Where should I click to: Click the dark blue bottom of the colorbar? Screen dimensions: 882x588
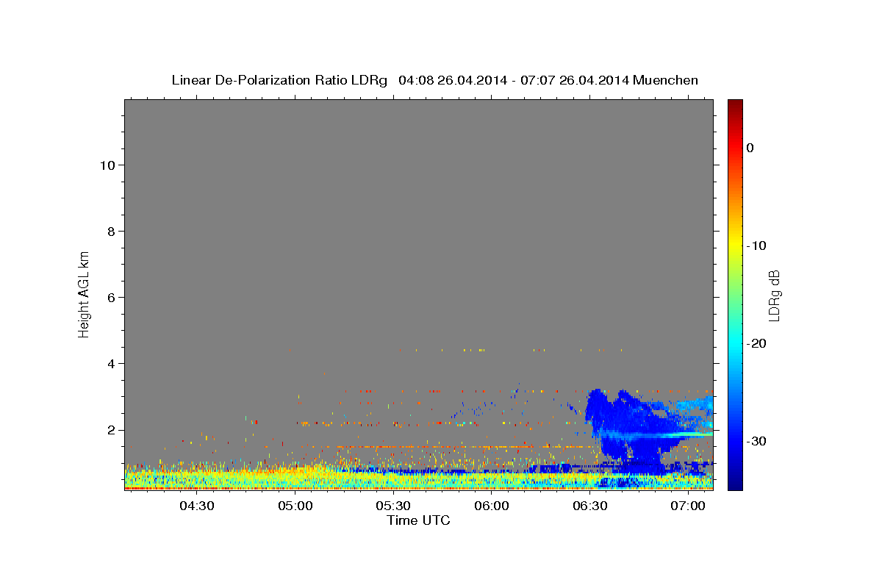click(x=735, y=481)
